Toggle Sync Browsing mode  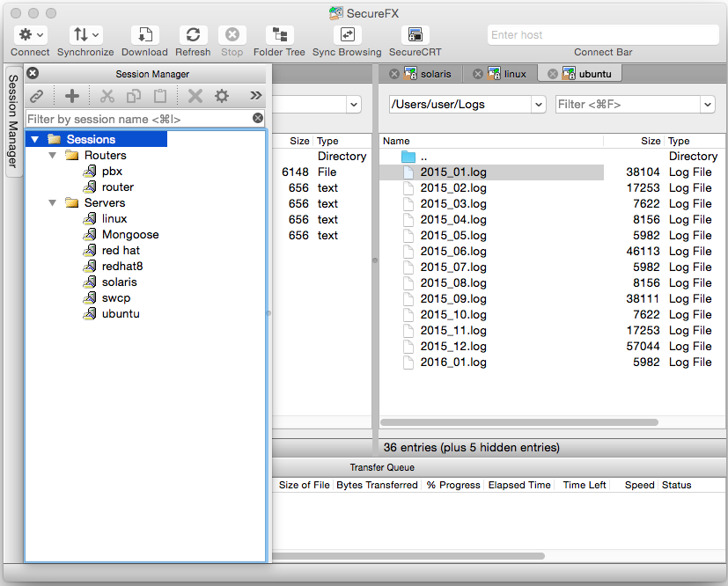[x=348, y=35]
